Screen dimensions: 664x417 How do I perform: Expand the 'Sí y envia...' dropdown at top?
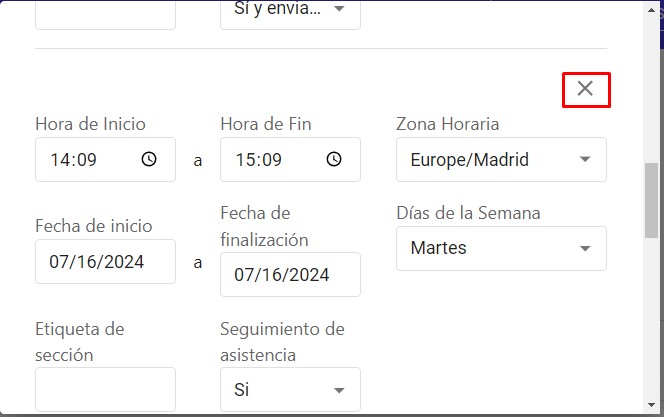click(290, 14)
